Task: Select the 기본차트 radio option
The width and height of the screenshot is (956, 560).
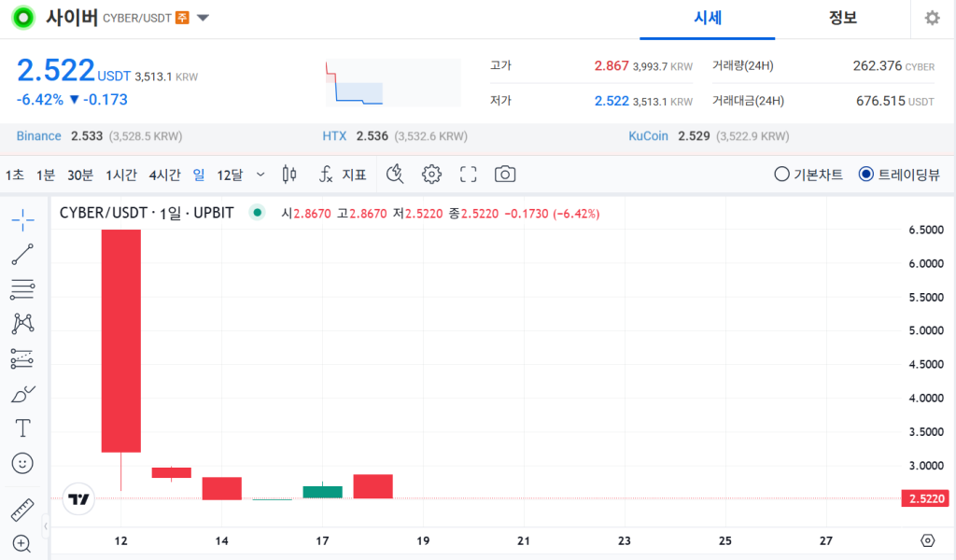Action: pos(781,175)
